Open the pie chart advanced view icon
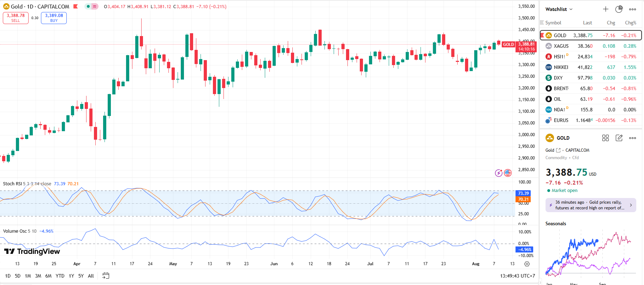Screen dimensions: 644x285 click(619, 9)
